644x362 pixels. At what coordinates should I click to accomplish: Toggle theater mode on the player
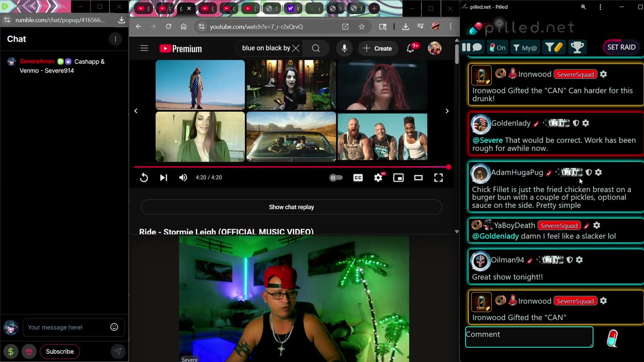point(418,177)
